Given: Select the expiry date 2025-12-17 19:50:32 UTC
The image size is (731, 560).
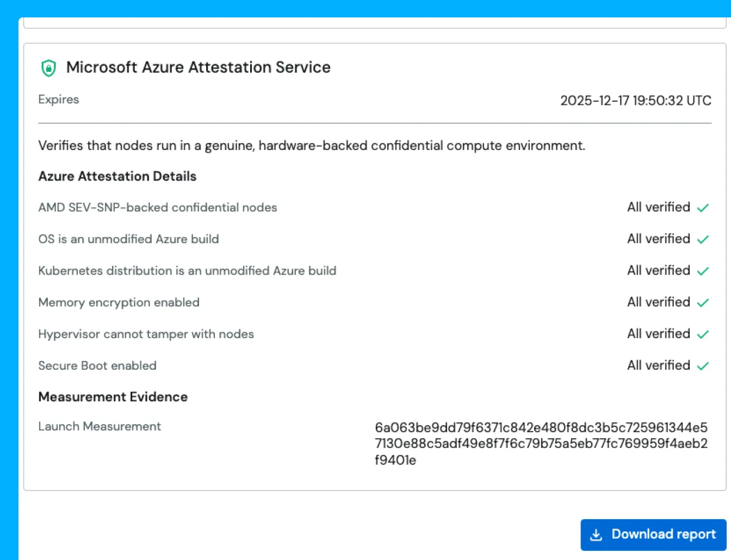Looking at the screenshot, I should point(636,101).
